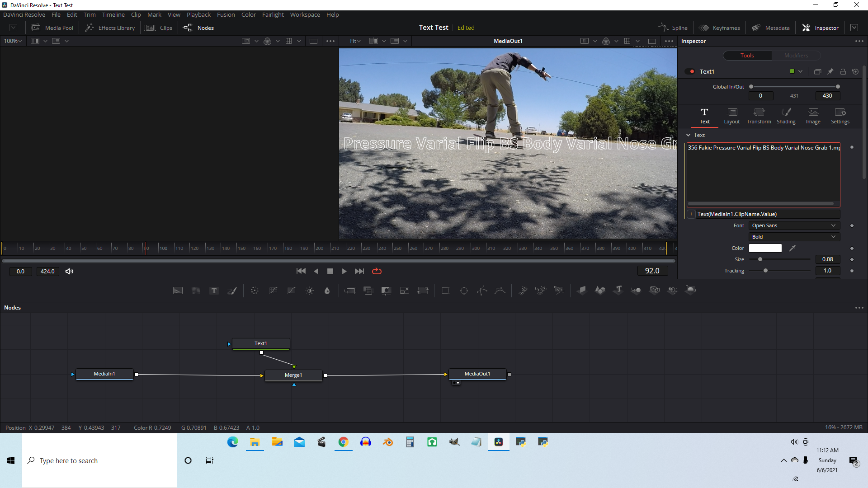The image size is (868, 488).
Task: Add a Text+ node from the toolbar
Action: 214,291
